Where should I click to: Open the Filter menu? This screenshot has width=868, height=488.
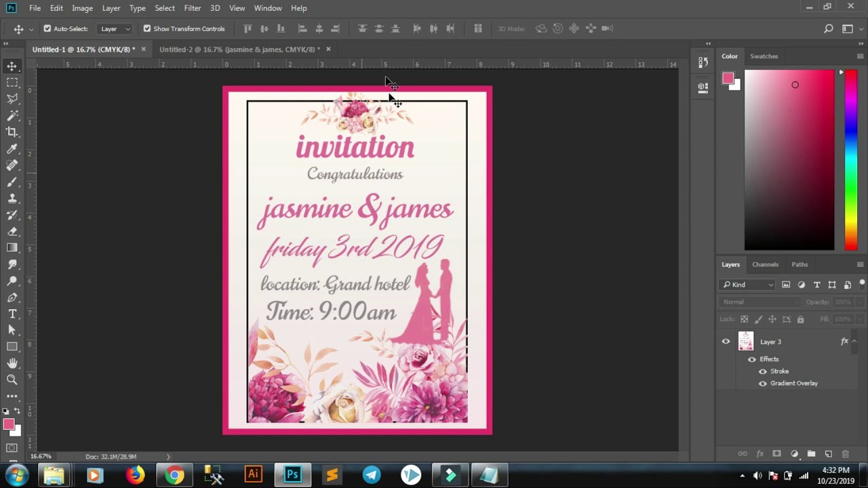pyautogui.click(x=193, y=8)
